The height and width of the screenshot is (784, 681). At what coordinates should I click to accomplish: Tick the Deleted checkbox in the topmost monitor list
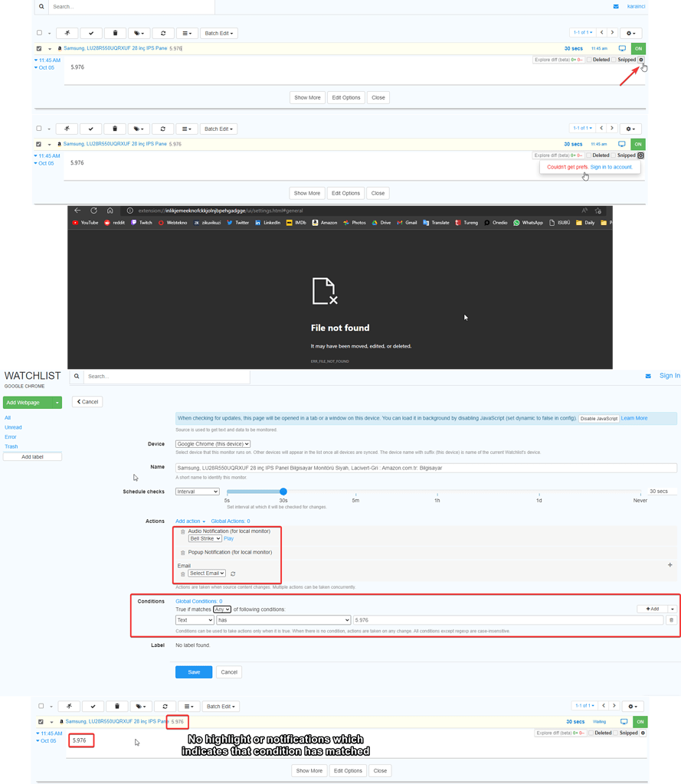[x=589, y=60]
